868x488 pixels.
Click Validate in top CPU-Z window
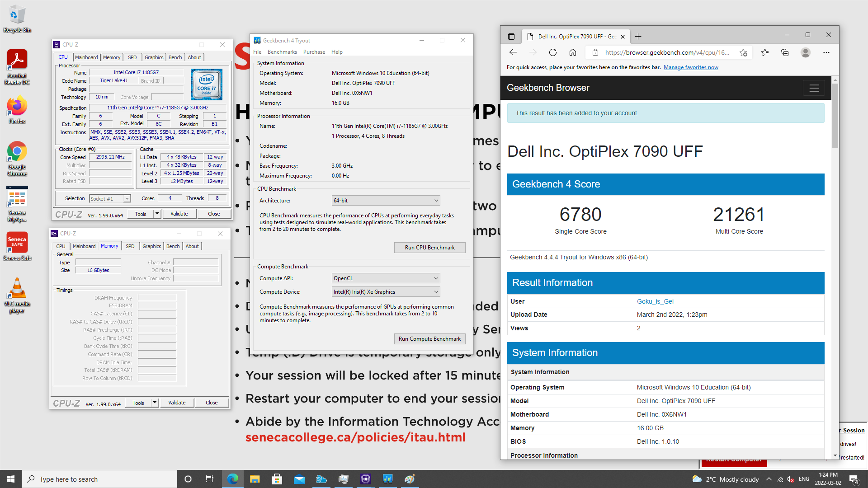(179, 214)
